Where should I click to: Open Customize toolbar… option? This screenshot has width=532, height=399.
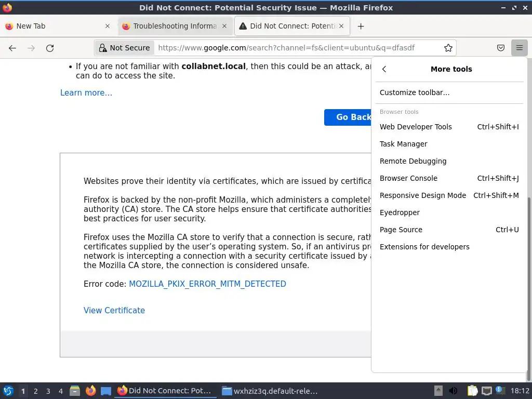point(449,92)
